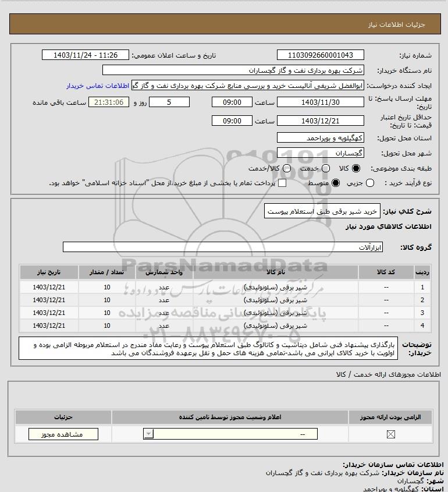Toggle the الزامی بودن ارائه مجوز checkbox
448x492 pixels.
[390, 434]
